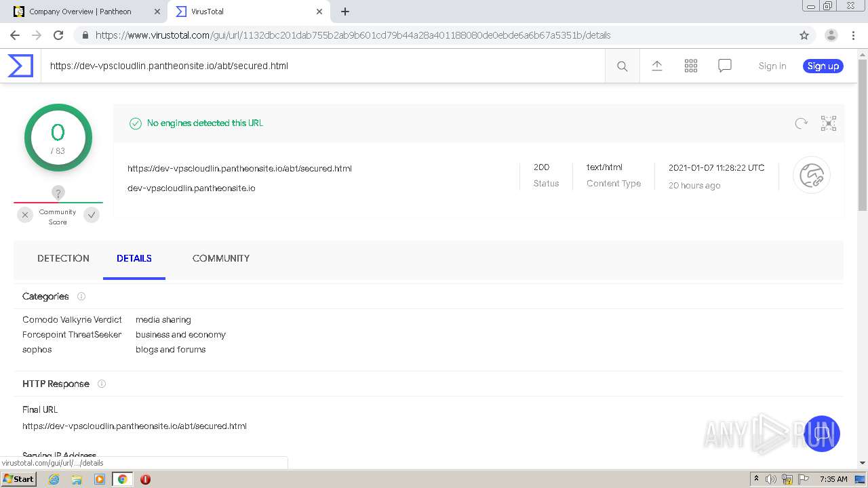Open Internet Explorer from the taskbar

click(54, 479)
